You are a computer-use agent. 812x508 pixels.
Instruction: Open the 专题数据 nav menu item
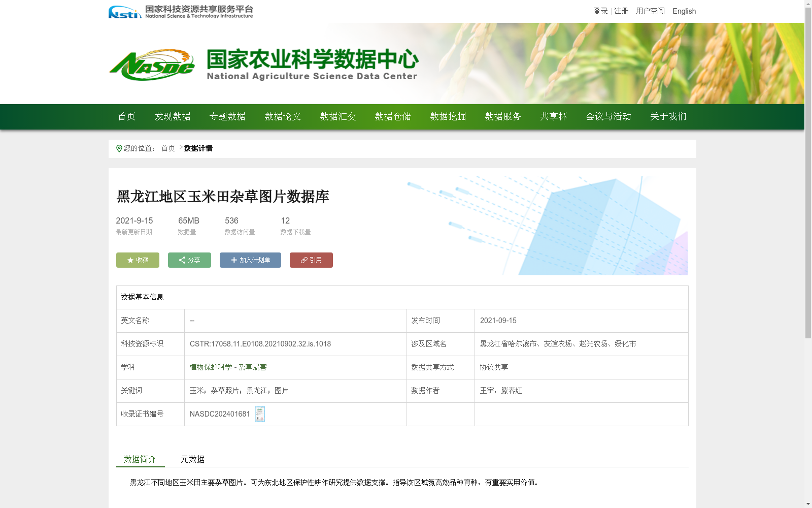coord(227,117)
